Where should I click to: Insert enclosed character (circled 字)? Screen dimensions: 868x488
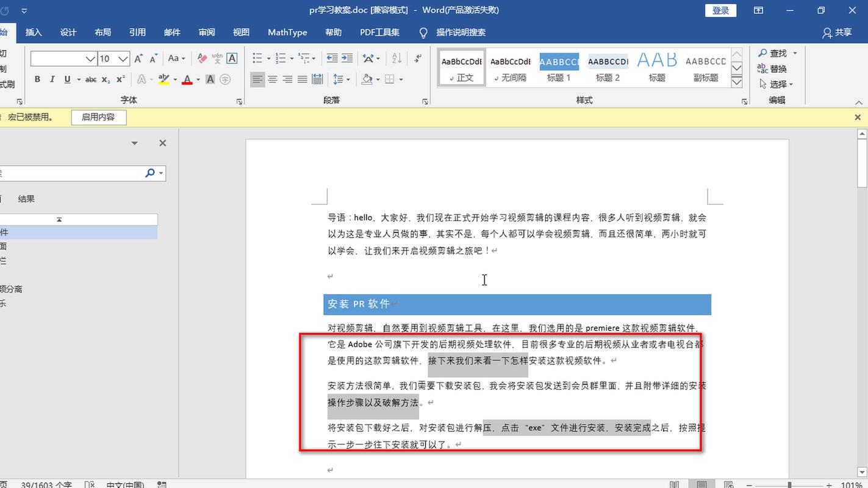pos(225,79)
